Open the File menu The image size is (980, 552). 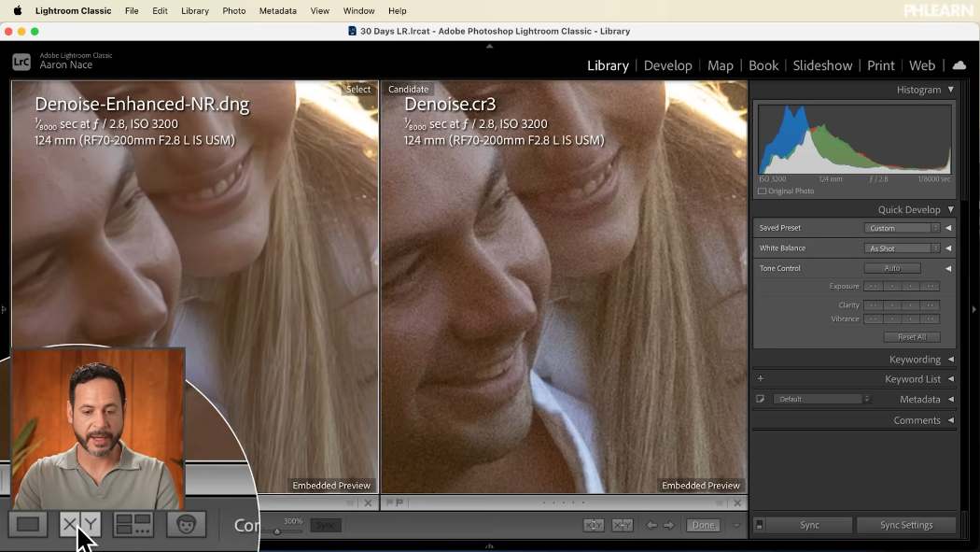pos(132,10)
